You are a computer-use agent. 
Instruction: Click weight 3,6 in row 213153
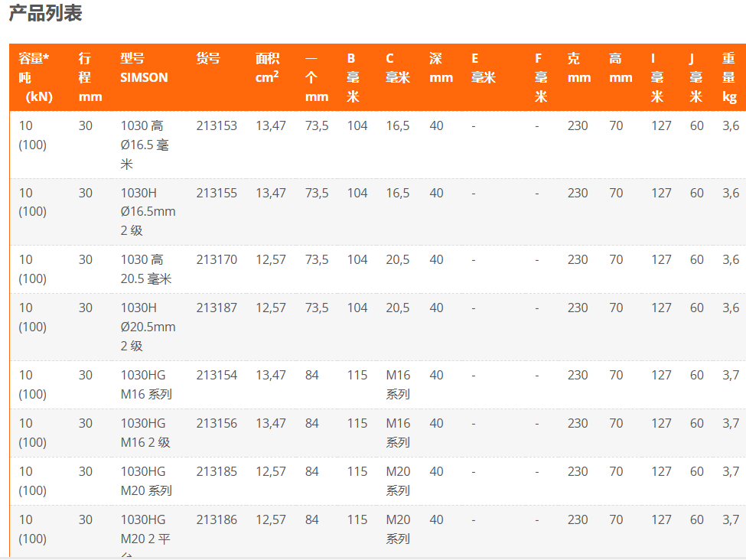click(731, 125)
